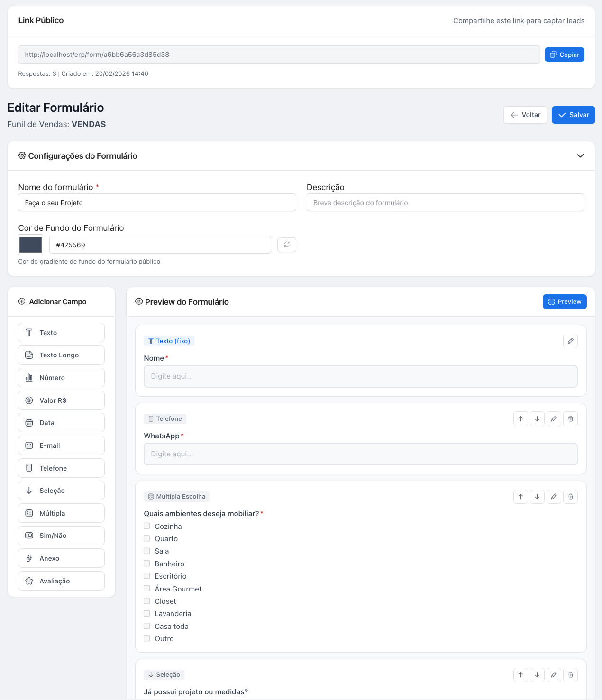Click the reset color refresh icon

287,245
